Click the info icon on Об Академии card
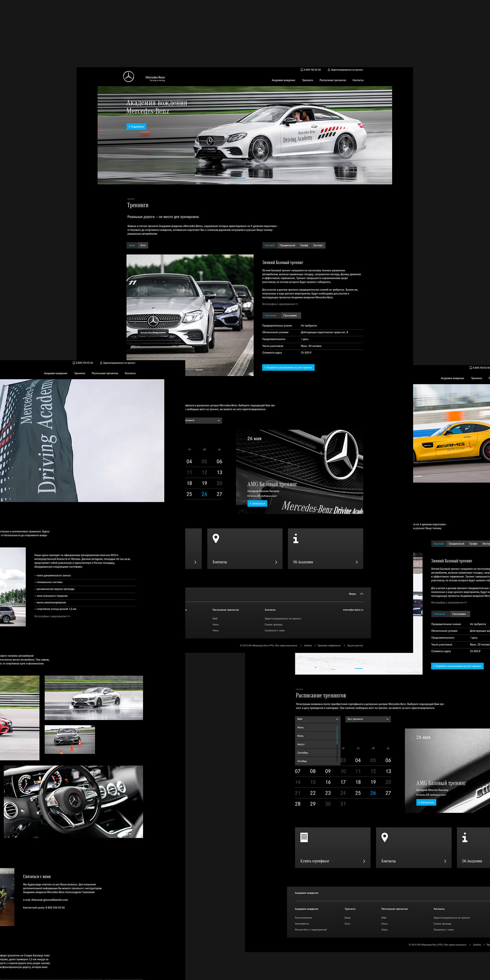 point(296,538)
